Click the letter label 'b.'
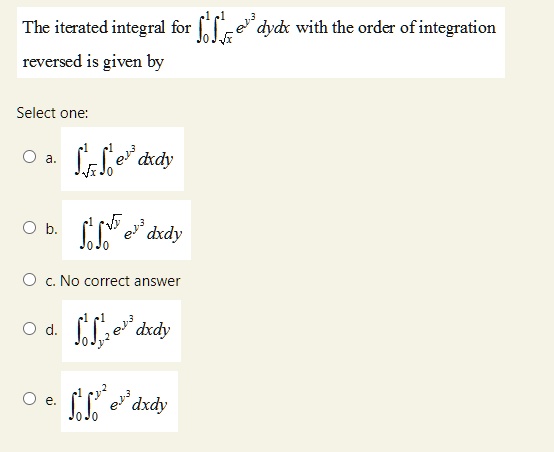Screen dimensions: 554x452 pyautogui.click(x=51, y=229)
